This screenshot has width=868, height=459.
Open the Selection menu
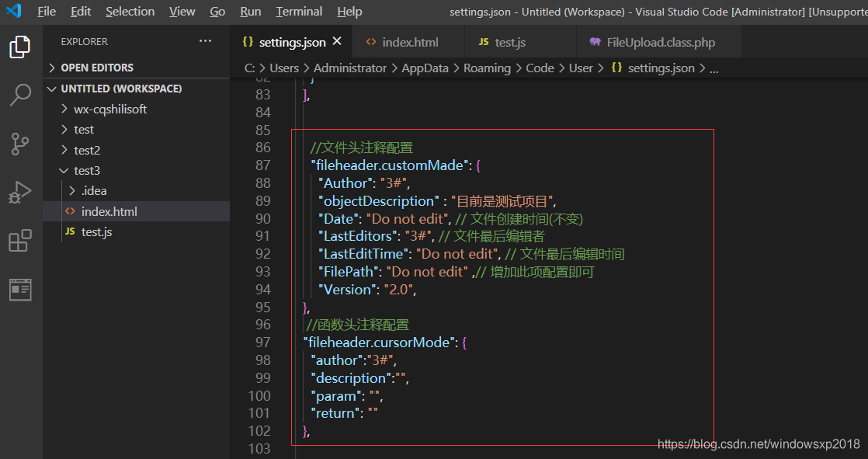click(x=130, y=12)
